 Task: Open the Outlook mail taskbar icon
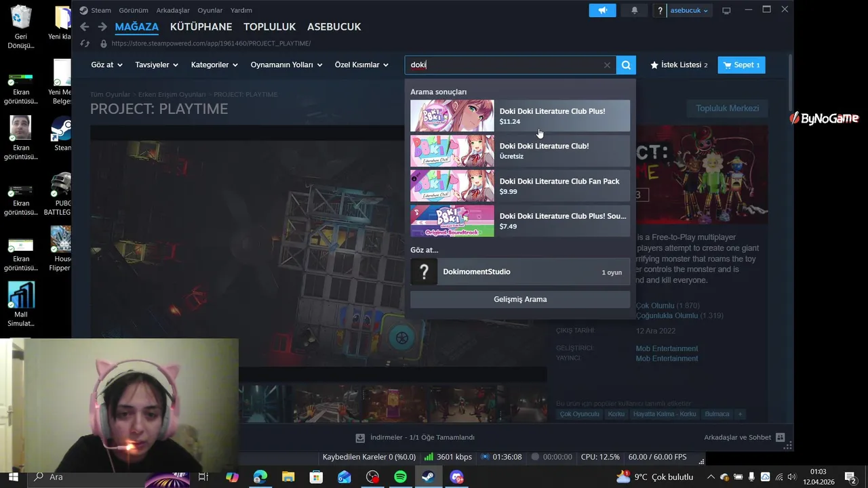coord(344,477)
